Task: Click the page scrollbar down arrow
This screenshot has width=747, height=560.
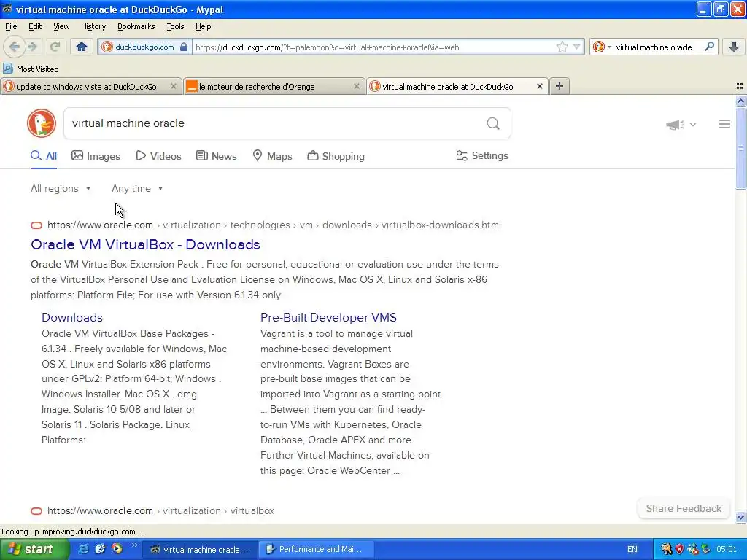Action: pos(740,518)
